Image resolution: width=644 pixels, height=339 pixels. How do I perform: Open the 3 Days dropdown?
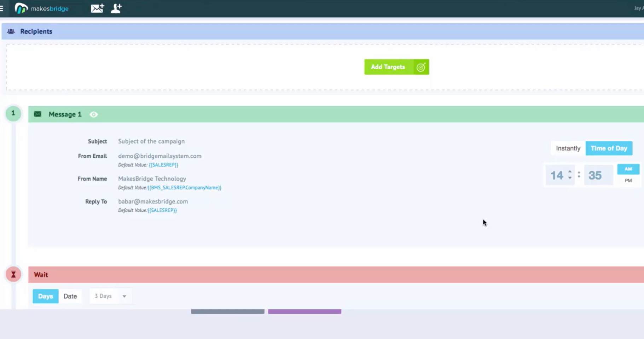[x=110, y=296]
